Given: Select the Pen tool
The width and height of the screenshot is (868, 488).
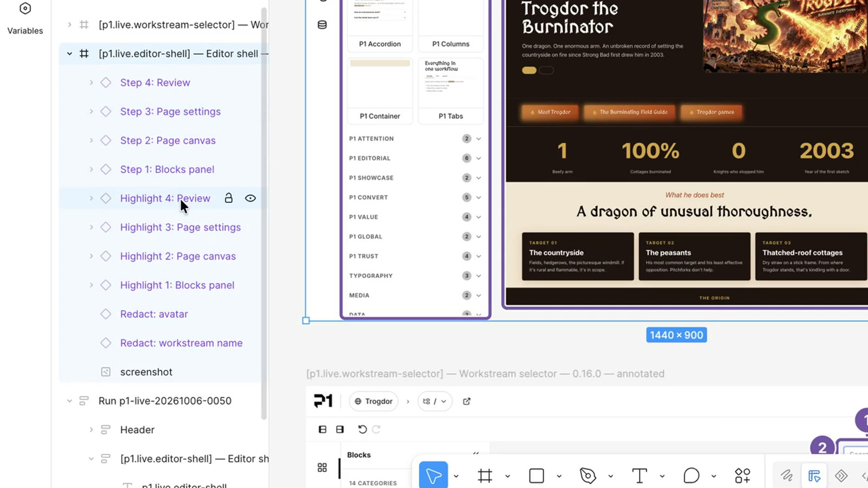Looking at the screenshot, I should (x=588, y=476).
